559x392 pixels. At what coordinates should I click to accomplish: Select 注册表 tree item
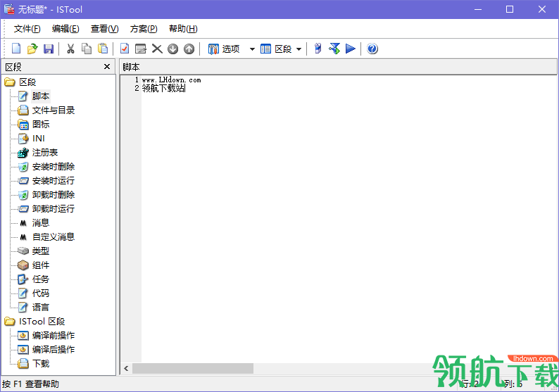tap(45, 153)
